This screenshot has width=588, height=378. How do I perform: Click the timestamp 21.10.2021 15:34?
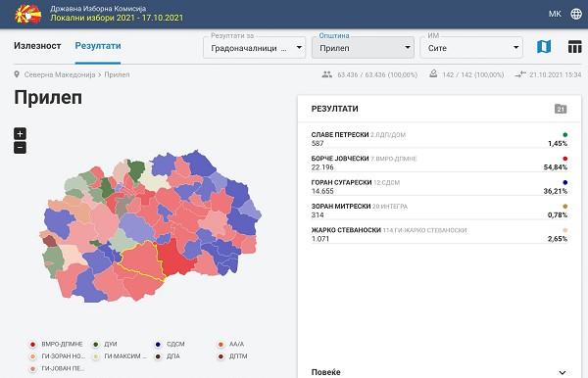(x=555, y=74)
